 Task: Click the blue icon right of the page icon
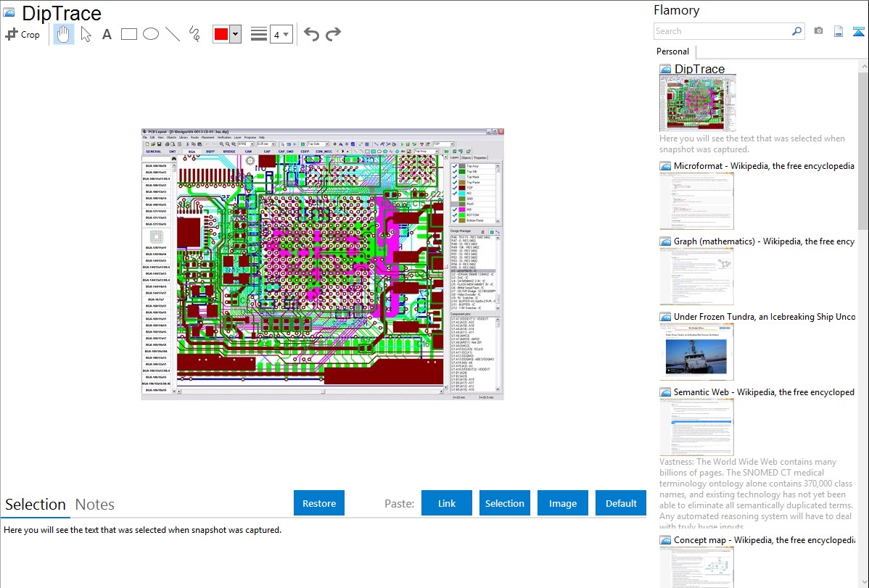[x=858, y=31]
